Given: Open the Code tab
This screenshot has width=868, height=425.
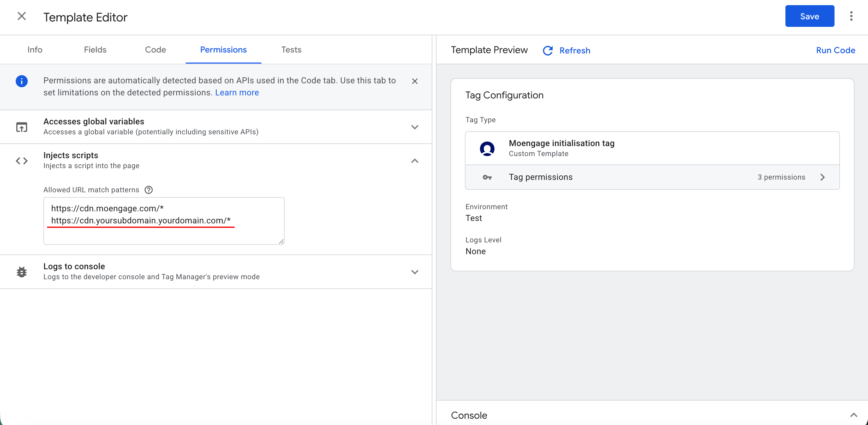Looking at the screenshot, I should click(x=155, y=50).
